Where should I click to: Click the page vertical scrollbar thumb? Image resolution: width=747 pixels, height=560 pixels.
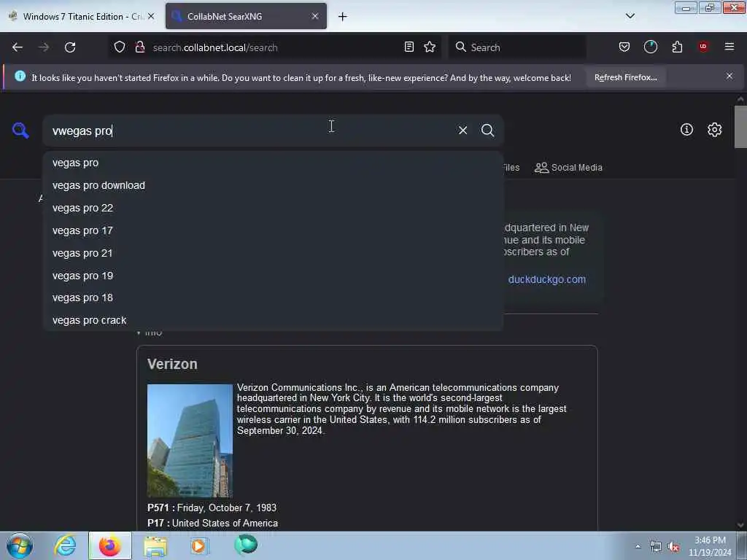coord(740,127)
